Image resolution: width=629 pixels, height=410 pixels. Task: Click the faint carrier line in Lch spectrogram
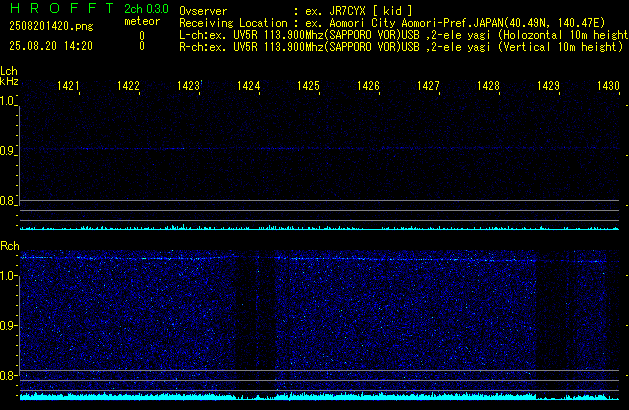[x=319, y=148]
